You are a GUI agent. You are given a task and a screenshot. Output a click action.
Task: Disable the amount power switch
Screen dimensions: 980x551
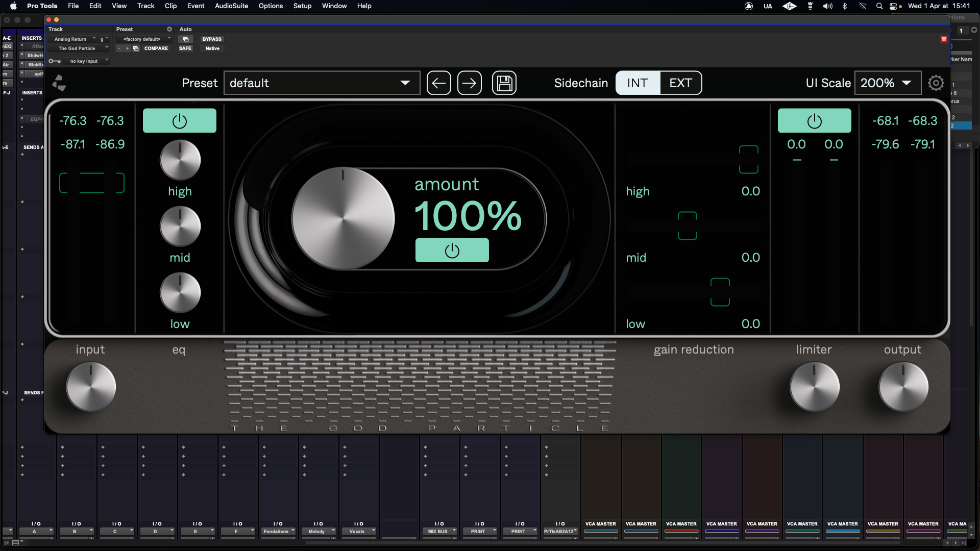coord(452,251)
